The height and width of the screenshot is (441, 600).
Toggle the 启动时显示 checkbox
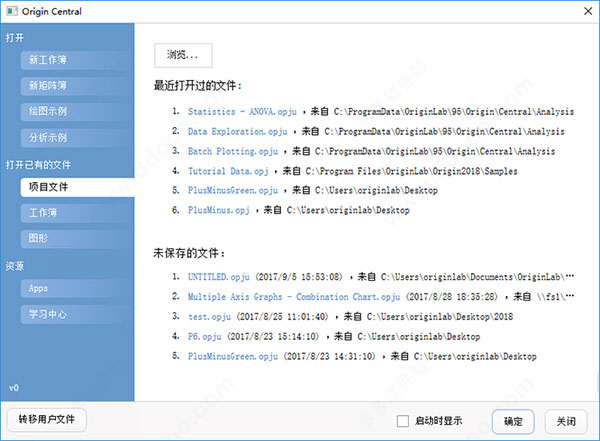click(x=403, y=421)
